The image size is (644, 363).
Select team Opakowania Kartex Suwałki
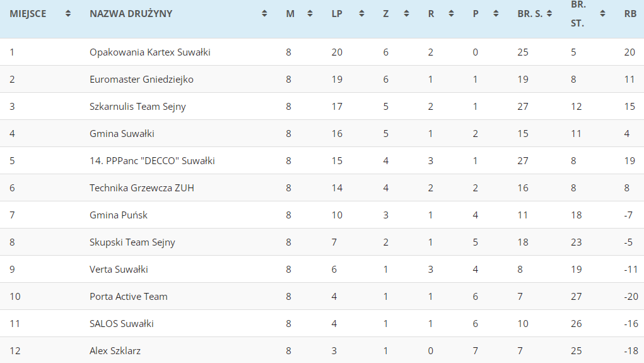click(x=150, y=52)
